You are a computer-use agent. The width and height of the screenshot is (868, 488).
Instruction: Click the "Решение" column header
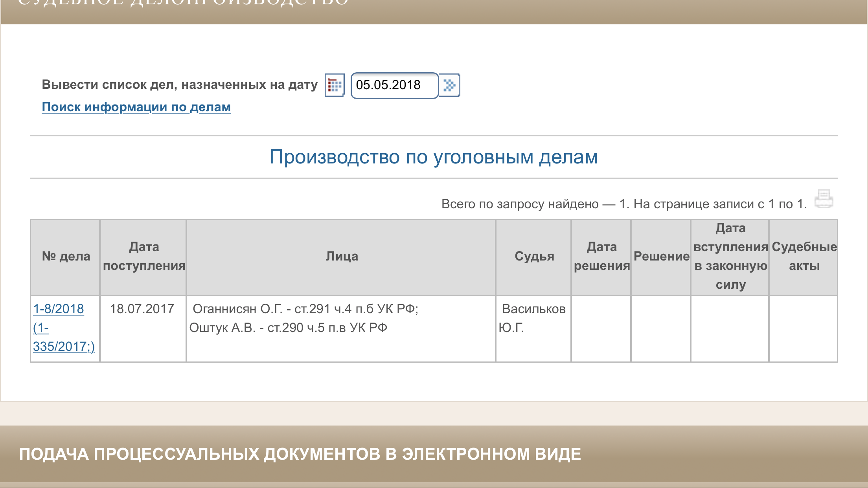click(x=661, y=257)
